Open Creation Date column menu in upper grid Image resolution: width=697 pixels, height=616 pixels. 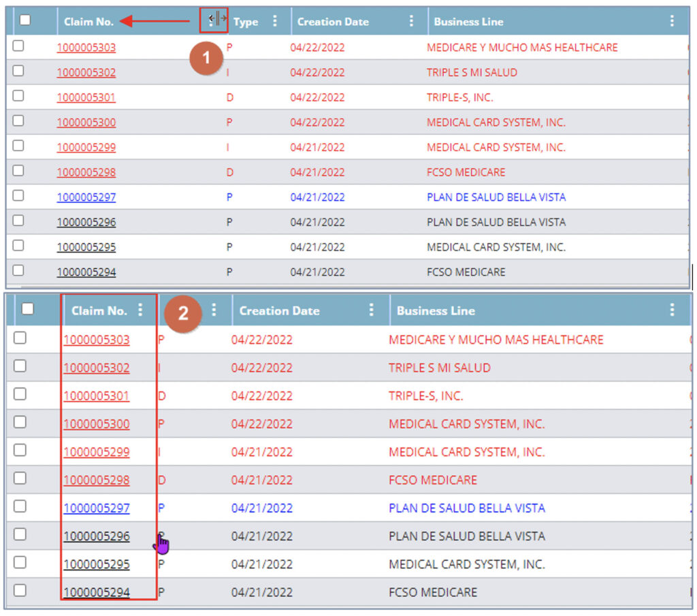(x=411, y=21)
